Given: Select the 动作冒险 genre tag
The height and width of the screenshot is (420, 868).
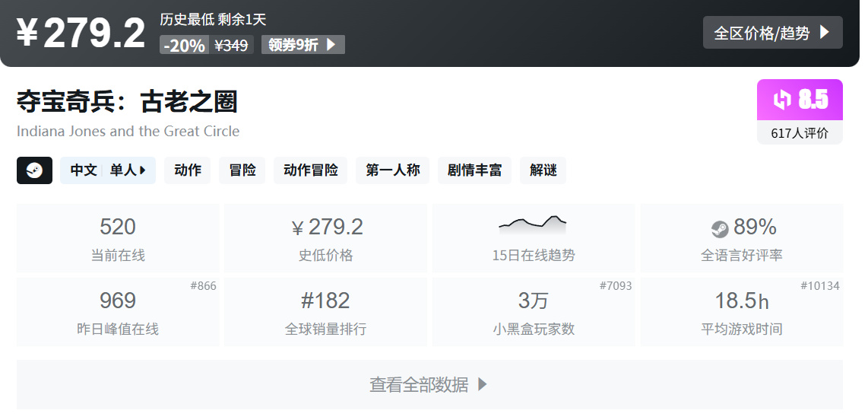Looking at the screenshot, I should tap(311, 170).
